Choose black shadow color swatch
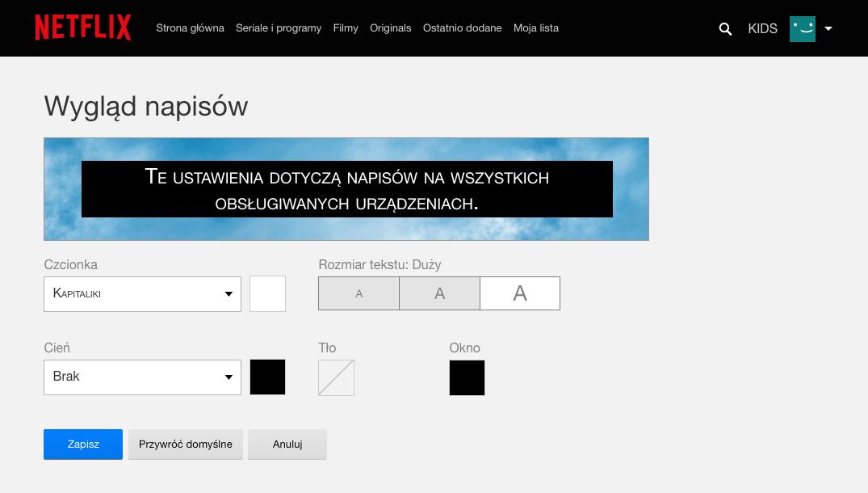Image resolution: width=868 pixels, height=493 pixels. tap(267, 377)
